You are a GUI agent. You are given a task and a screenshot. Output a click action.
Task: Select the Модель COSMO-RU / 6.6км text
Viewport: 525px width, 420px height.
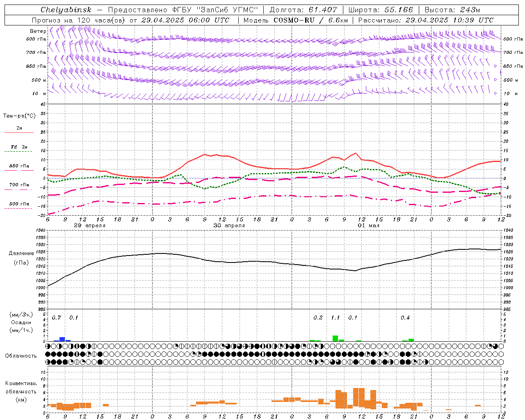click(x=296, y=20)
